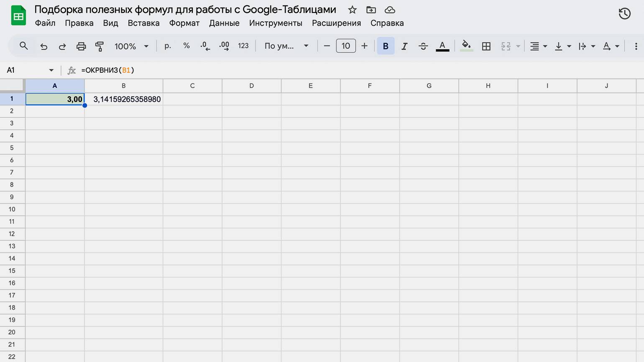The image size is (644, 362).
Task: Click the formula bar with =ОКРВНИЗ(B1)
Action: tap(360, 70)
